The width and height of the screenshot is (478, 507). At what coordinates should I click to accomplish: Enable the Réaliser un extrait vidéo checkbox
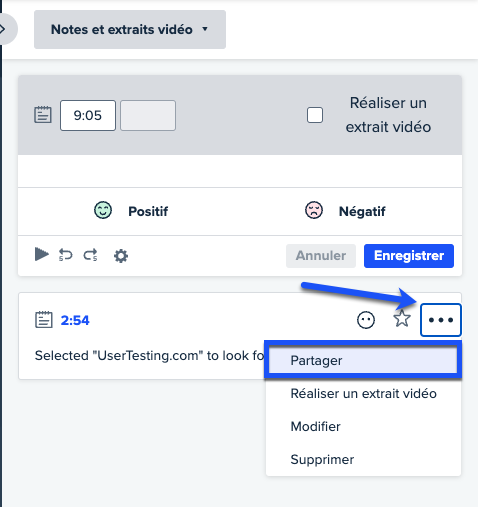[315, 115]
